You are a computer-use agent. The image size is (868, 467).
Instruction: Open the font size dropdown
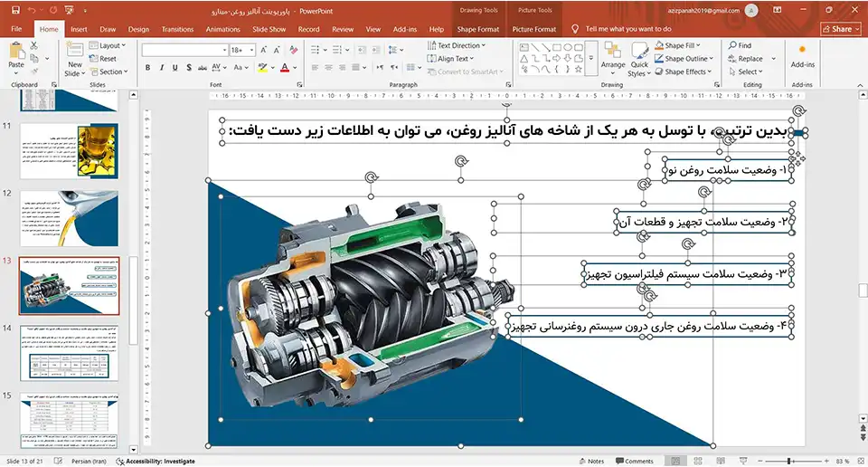coord(252,50)
